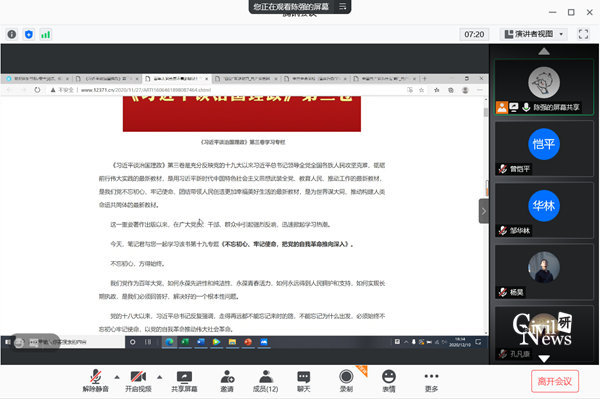Click muted mic icon beside 邹华林
The width and height of the screenshot is (600, 399).
[502, 230]
